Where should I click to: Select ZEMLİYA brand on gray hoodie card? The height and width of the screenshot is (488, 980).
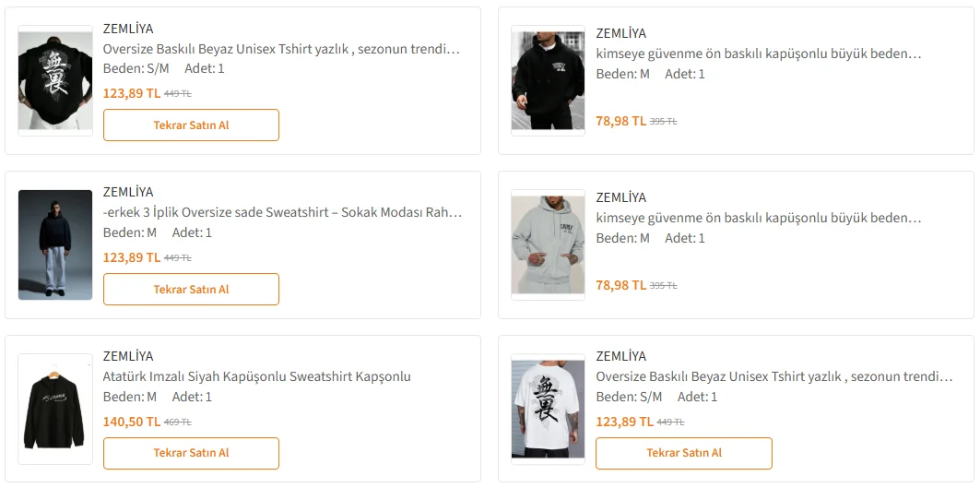[620, 197]
